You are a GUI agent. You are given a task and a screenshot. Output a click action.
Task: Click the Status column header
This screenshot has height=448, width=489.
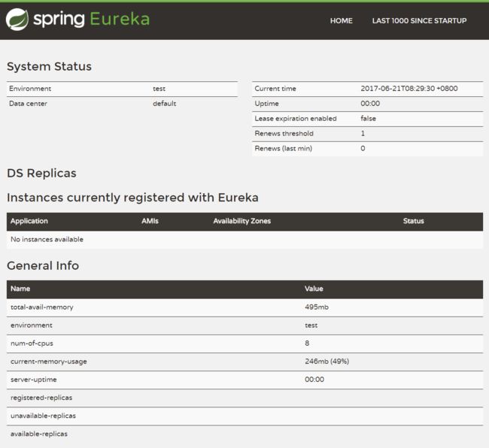[413, 221]
